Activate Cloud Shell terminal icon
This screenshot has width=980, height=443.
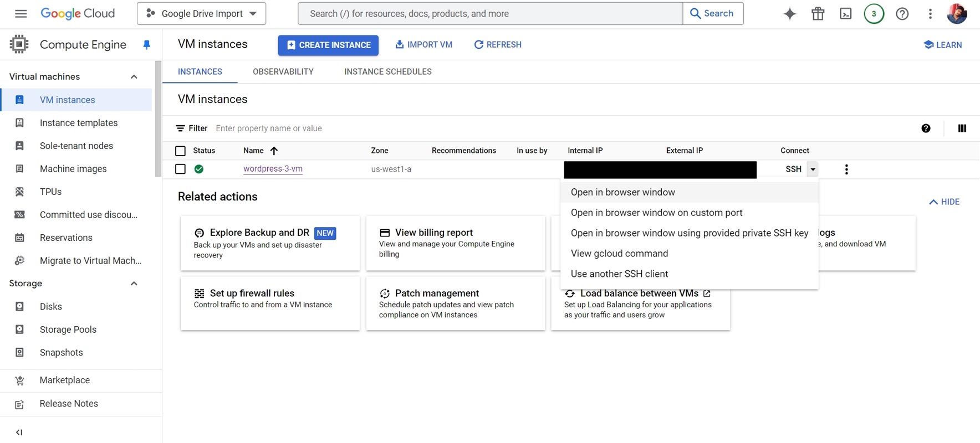coord(846,14)
